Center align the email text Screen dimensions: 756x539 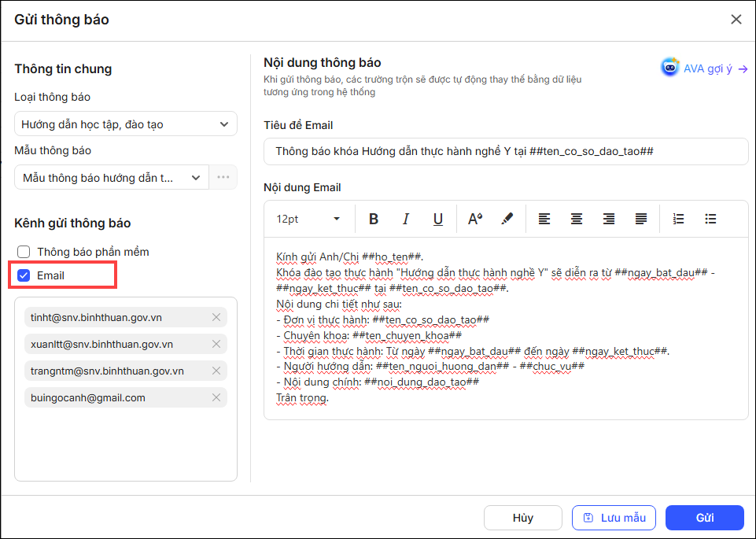point(577,220)
